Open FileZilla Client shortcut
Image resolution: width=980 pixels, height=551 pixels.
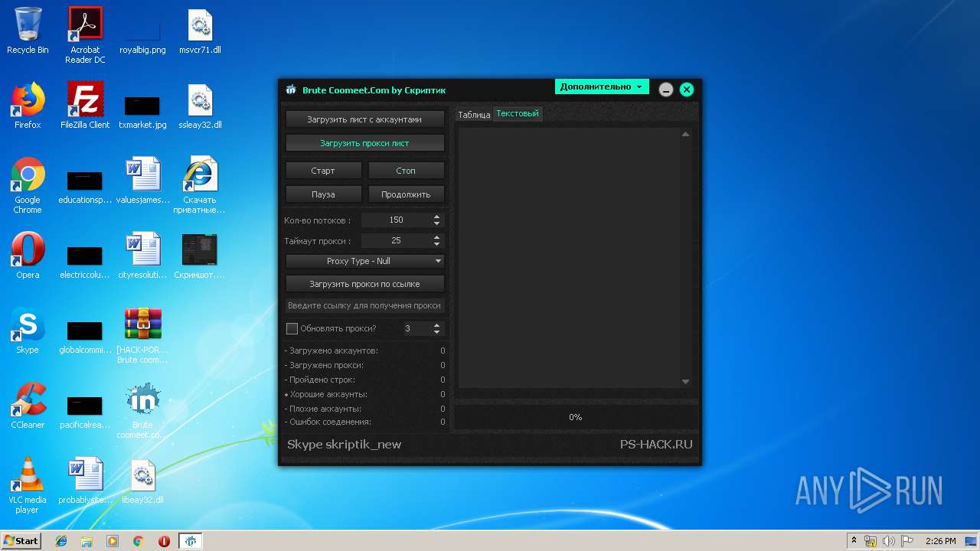pos(85,106)
